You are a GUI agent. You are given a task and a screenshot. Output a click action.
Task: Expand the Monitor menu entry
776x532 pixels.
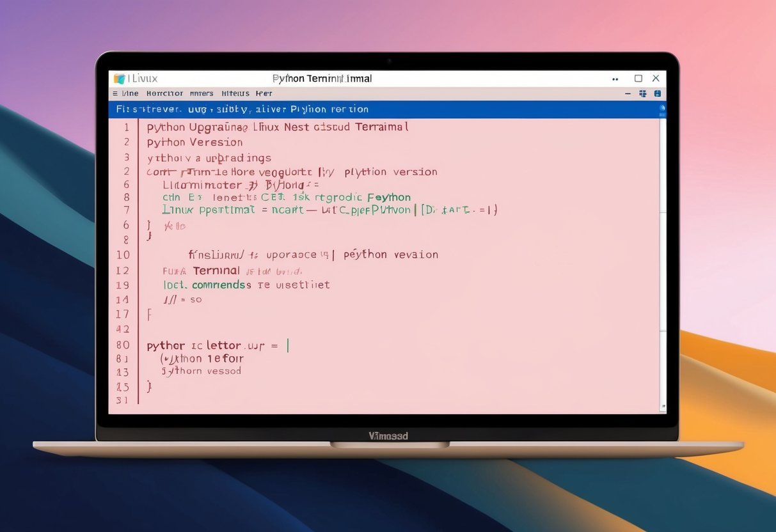[164, 93]
